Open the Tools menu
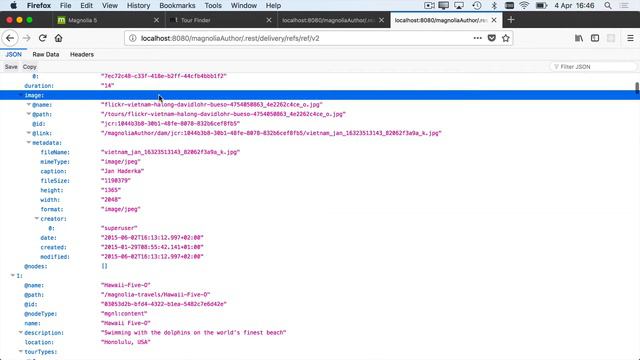Screen dimensions: 640x360 pyautogui.click(x=213, y=5)
